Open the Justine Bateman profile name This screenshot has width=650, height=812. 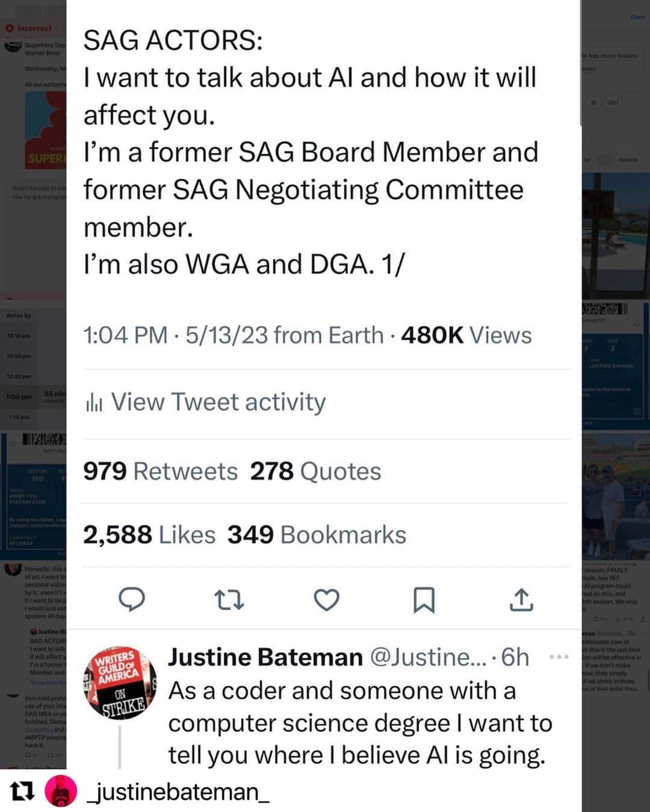[x=265, y=657]
